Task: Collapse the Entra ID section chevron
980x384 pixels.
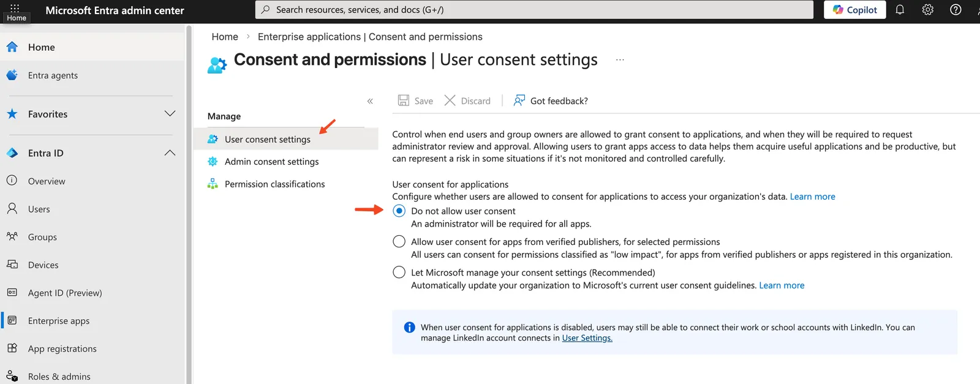Action: point(170,153)
